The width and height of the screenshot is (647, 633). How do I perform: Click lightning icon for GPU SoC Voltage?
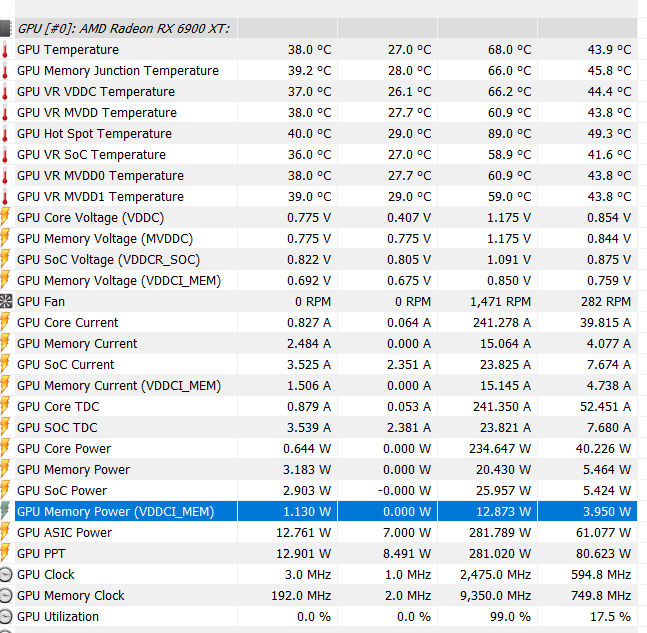point(5,260)
